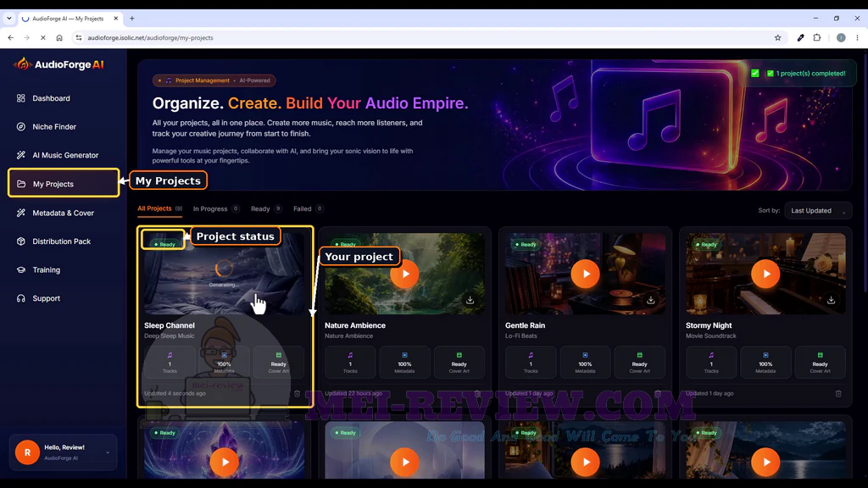Open the Chrome three-dot menu

858,37
